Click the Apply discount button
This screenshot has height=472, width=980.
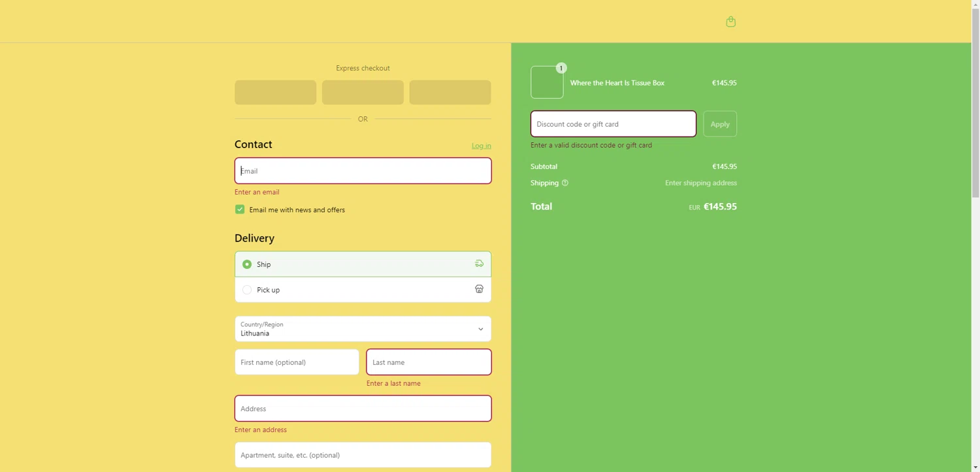[x=720, y=124]
